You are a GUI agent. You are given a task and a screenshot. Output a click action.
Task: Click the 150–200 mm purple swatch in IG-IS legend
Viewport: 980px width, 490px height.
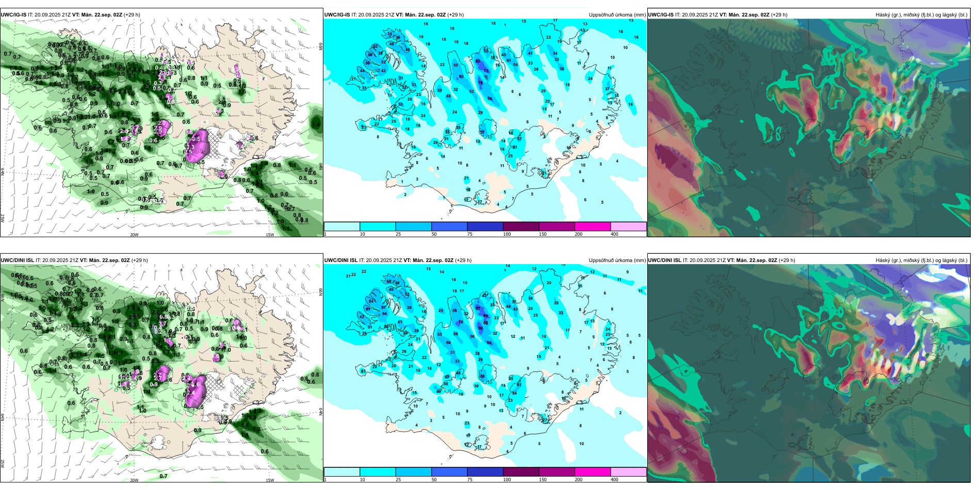(x=557, y=226)
